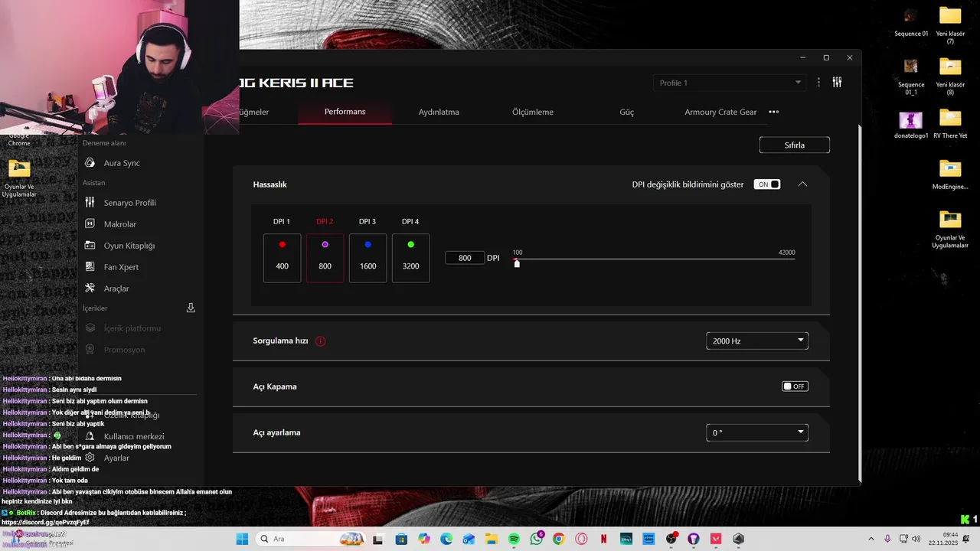The image size is (980, 551).
Task: Open the volume control in system tray
Action: click(x=916, y=539)
